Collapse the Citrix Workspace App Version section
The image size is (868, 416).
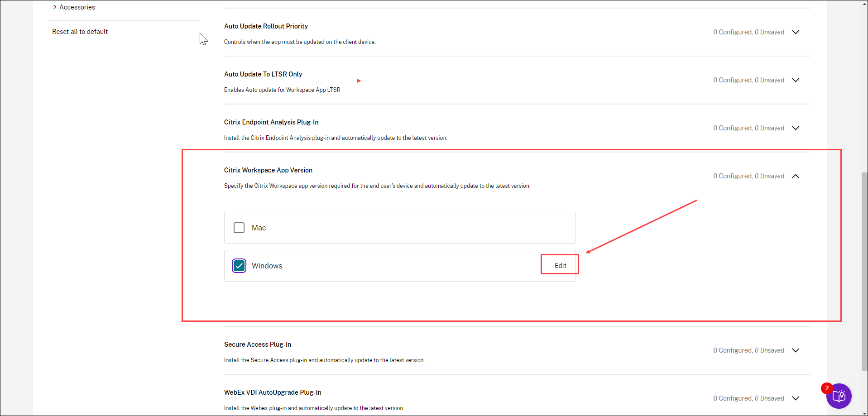click(796, 176)
